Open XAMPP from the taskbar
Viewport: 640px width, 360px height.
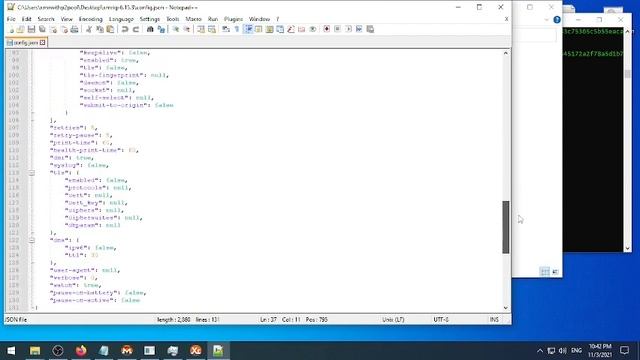(196, 351)
